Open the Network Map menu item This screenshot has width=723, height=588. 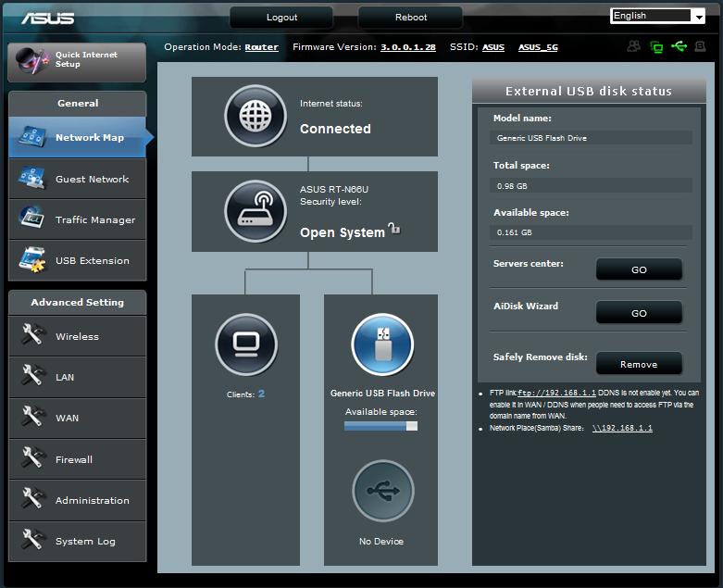click(78, 137)
